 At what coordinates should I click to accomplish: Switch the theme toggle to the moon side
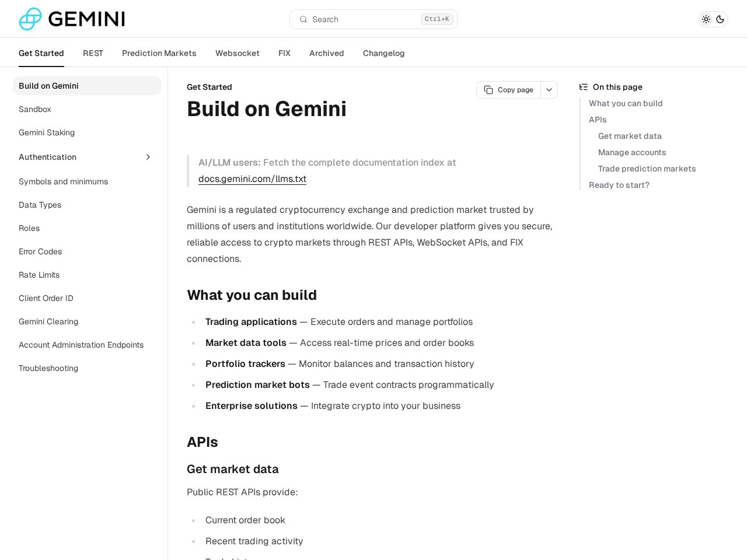[720, 19]
